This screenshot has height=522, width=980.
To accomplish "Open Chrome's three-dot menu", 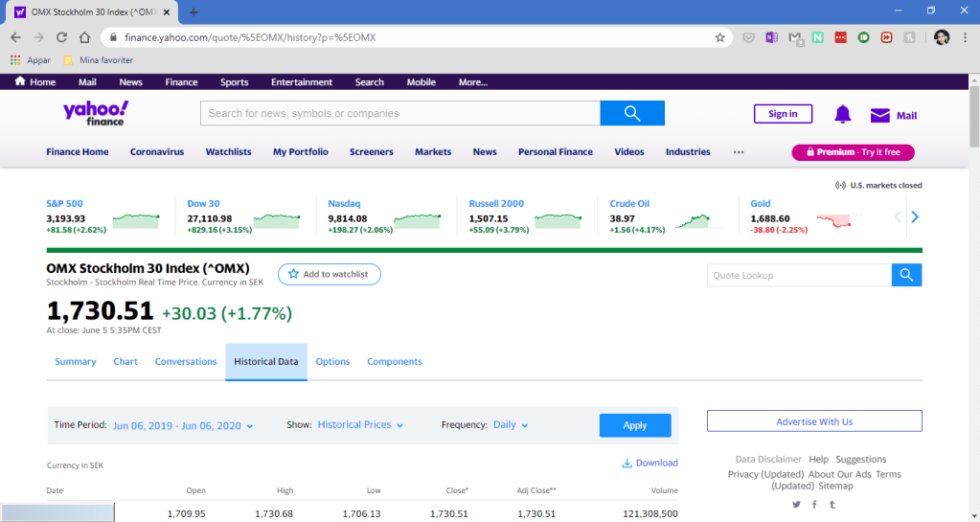I will point(965,37).
